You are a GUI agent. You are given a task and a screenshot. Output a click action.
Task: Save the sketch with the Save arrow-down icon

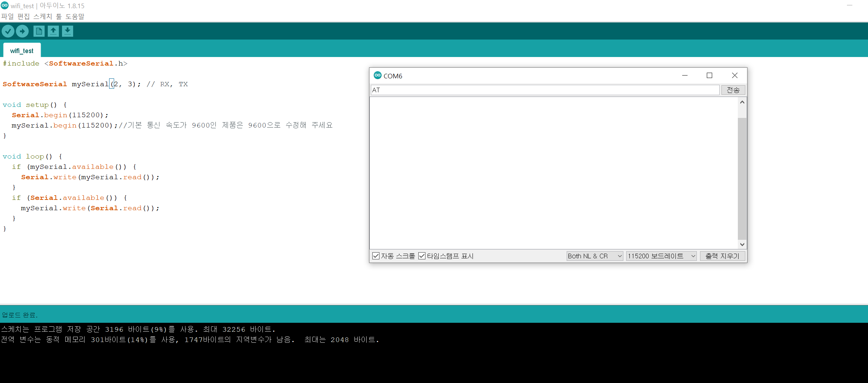(67, 31)
